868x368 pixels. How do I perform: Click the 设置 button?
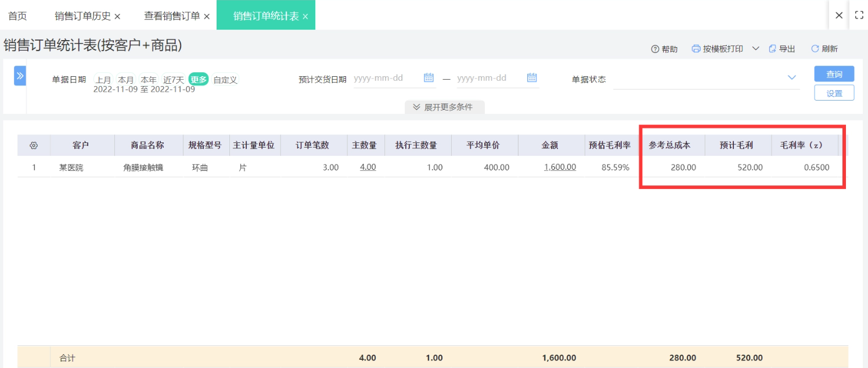[834, 93]
